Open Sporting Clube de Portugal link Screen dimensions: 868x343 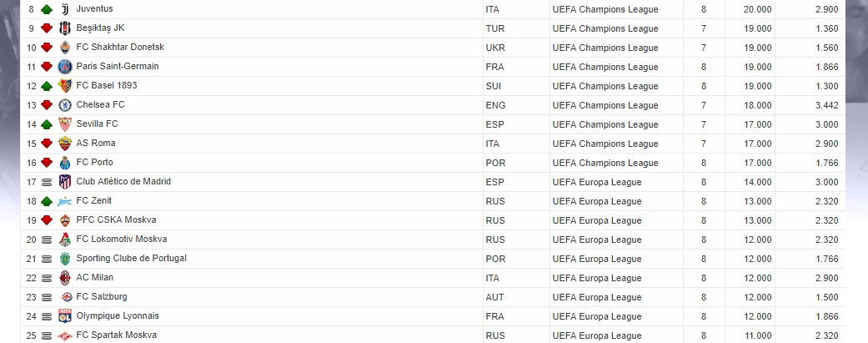(131, 258)
